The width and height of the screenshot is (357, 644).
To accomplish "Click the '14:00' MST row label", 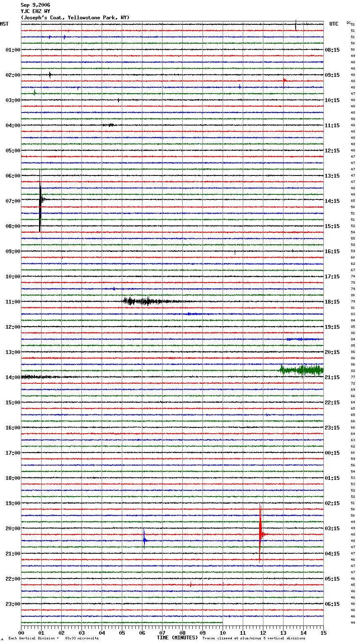I will tap(13, 377).
